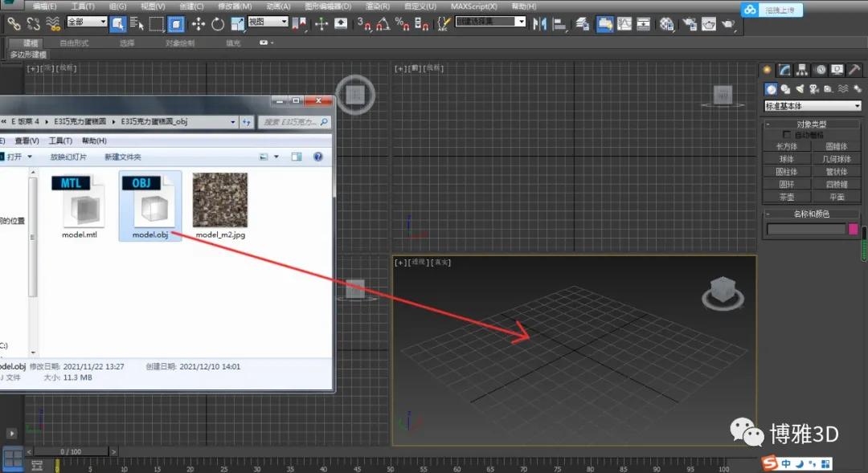Viewport: 868px width, 473px height.
Task: Activate the Rotate tool in toolbar
Action: coord(218,24)
